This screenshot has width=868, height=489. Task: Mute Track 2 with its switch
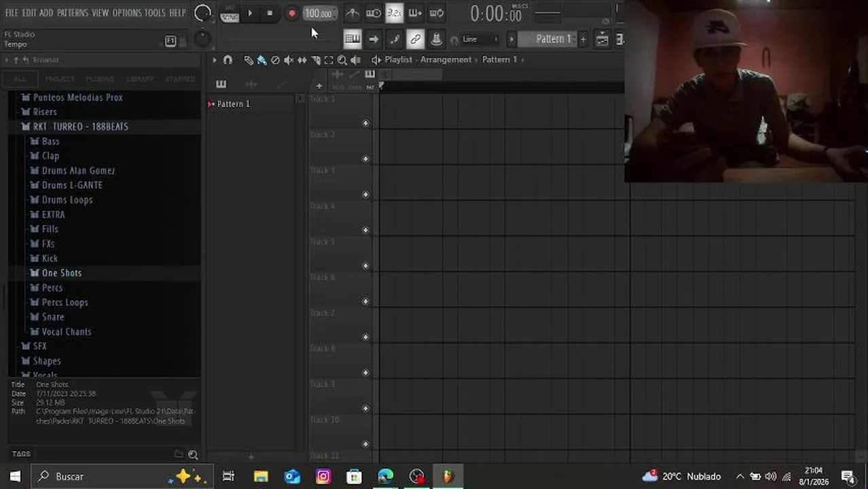click(365, 159)
